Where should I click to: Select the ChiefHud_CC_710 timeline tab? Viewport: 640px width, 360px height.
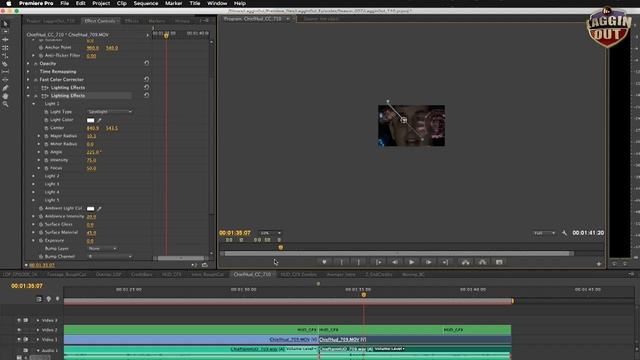pos(252,274)
